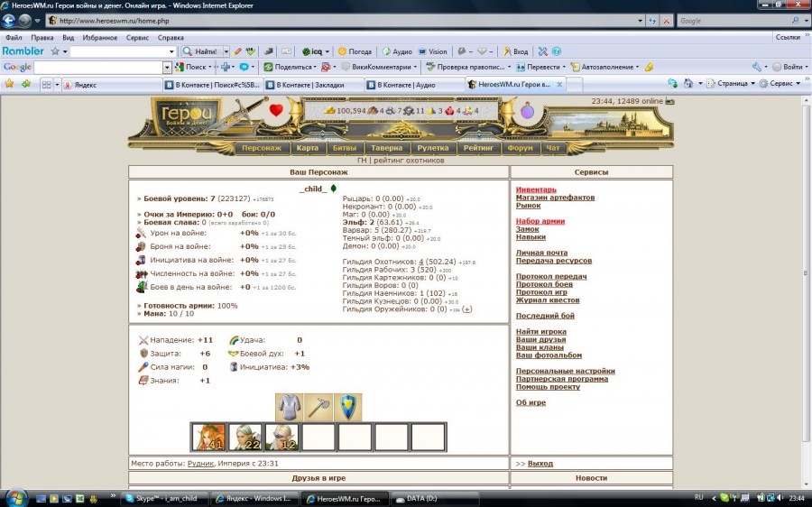
Task: Switch to the Skype taskbar window
Action: pos(165,499)
